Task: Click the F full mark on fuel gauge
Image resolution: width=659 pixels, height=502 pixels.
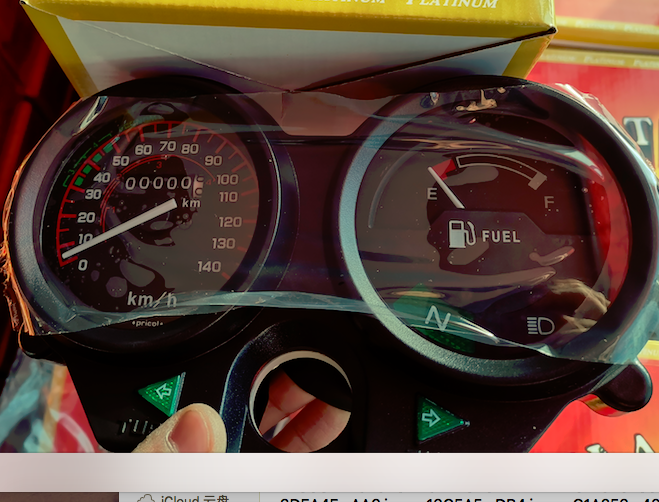Action: pyautogui.click(x=547, y=202)
